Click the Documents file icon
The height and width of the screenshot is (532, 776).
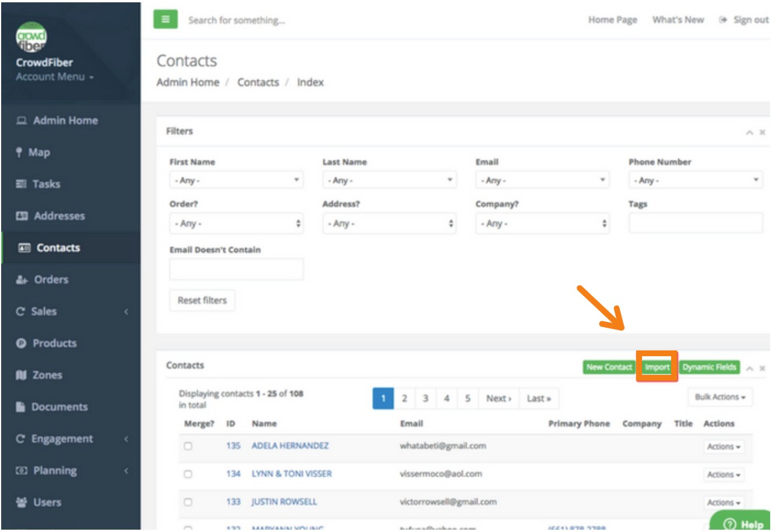pos(20,407)
